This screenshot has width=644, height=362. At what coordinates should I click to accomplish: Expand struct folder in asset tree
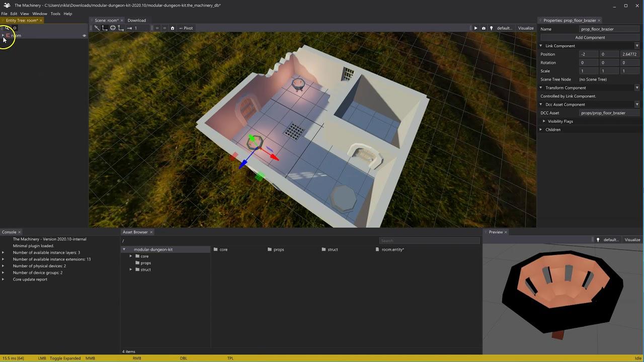click(131, 269)
